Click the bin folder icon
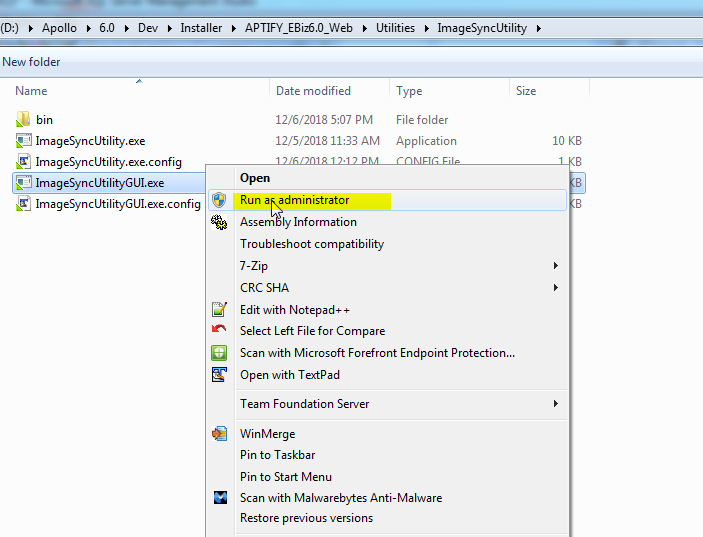Screen dimensions: 703x537 (x=23, y=119)
